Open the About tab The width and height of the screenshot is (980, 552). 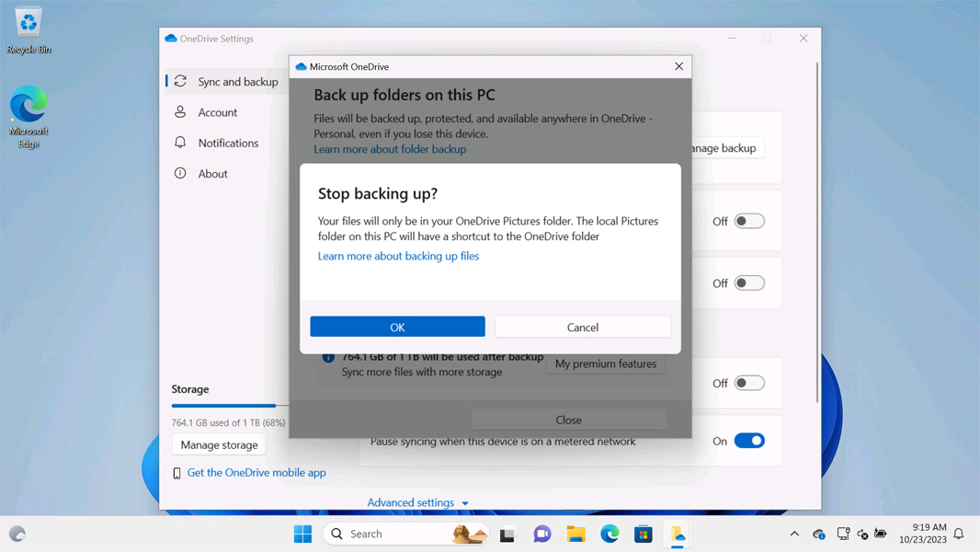click(x=212, y=174)
